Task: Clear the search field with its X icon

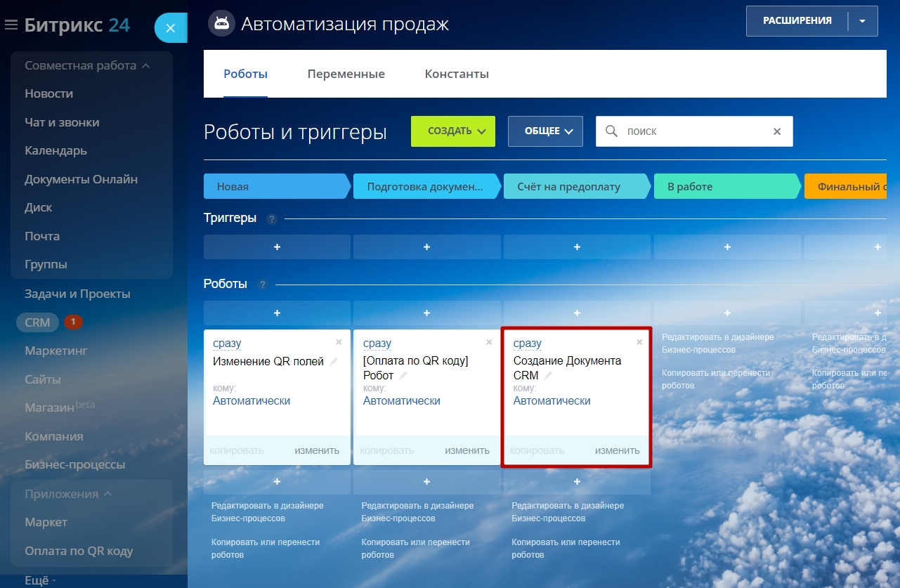Action: pos(777,131)
